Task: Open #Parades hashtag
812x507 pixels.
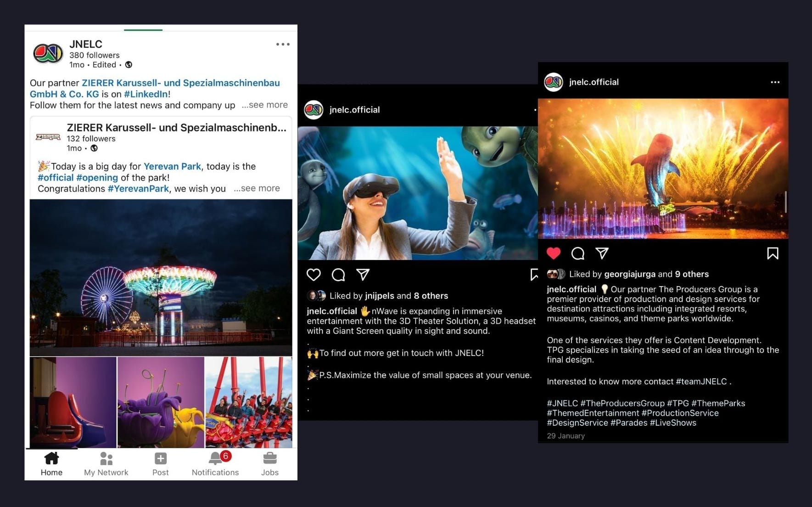Action: click(x=629, y=423)
